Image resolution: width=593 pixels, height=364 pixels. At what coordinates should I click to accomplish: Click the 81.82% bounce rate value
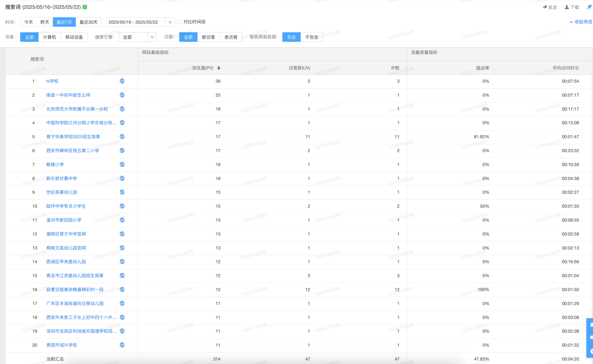[482, 137]
